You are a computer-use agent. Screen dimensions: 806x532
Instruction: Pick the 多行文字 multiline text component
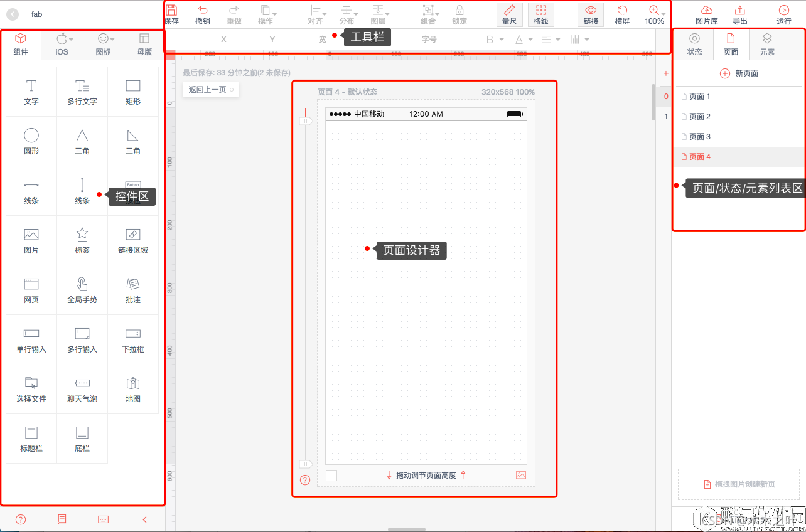(82, 92)
